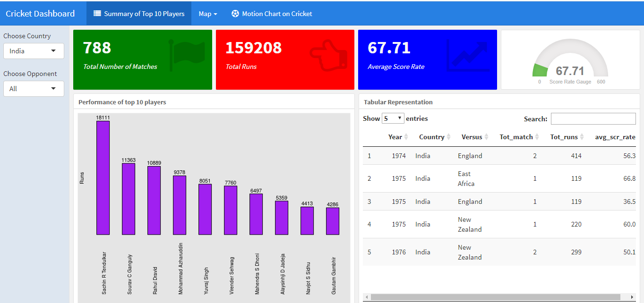
Task: Click the 18111 label above Tendulkar's bar
Action: (103, 118)
